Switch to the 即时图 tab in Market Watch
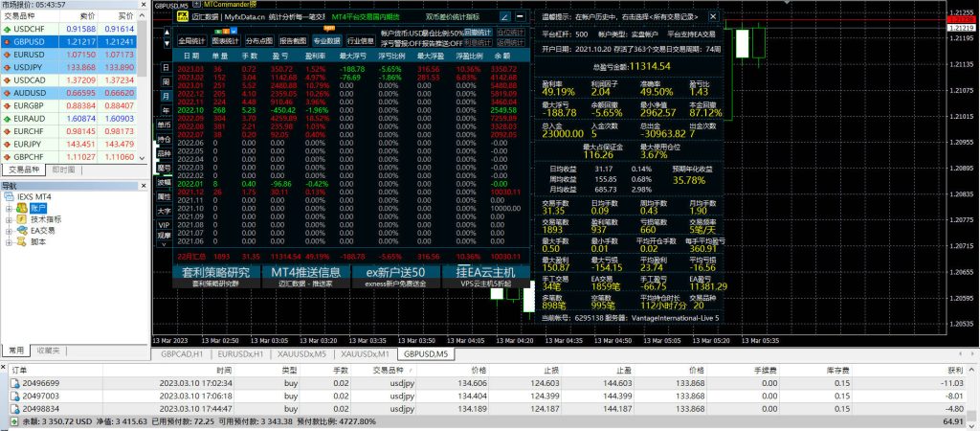 point(63,170)
